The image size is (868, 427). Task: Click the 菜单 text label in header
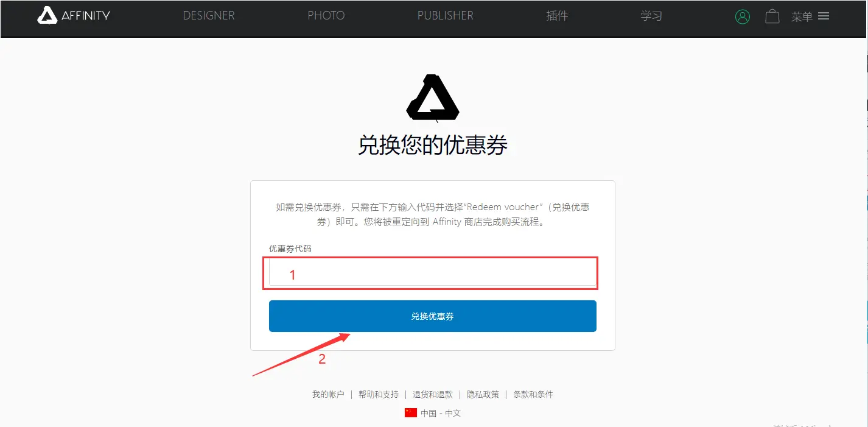coord(802,17)
